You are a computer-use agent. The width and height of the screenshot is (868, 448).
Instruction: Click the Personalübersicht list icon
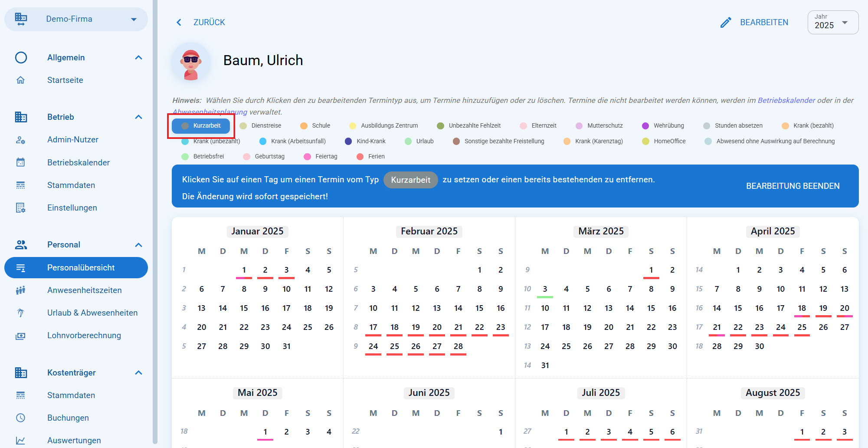tap(20, 268)
